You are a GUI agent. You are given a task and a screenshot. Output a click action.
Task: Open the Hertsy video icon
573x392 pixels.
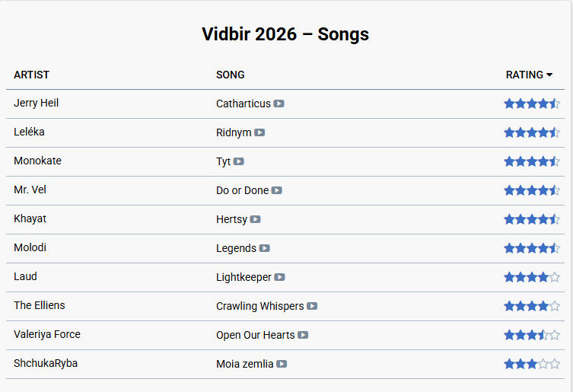(256, 219)
